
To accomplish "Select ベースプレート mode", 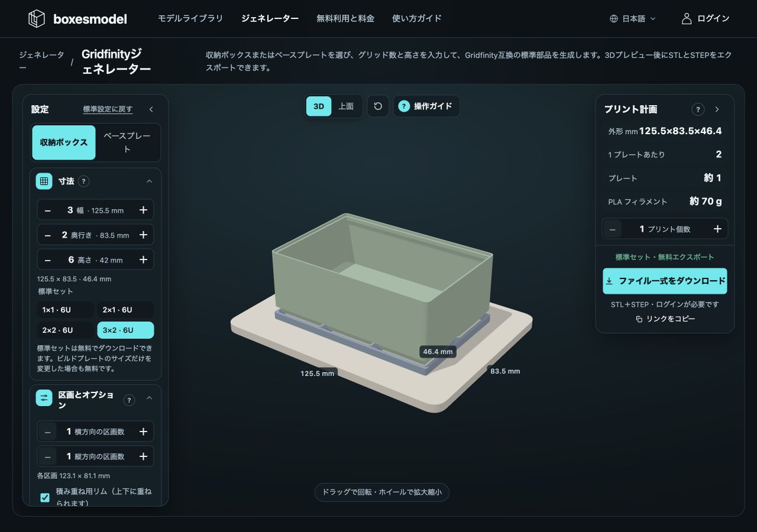I will point(127,142).
